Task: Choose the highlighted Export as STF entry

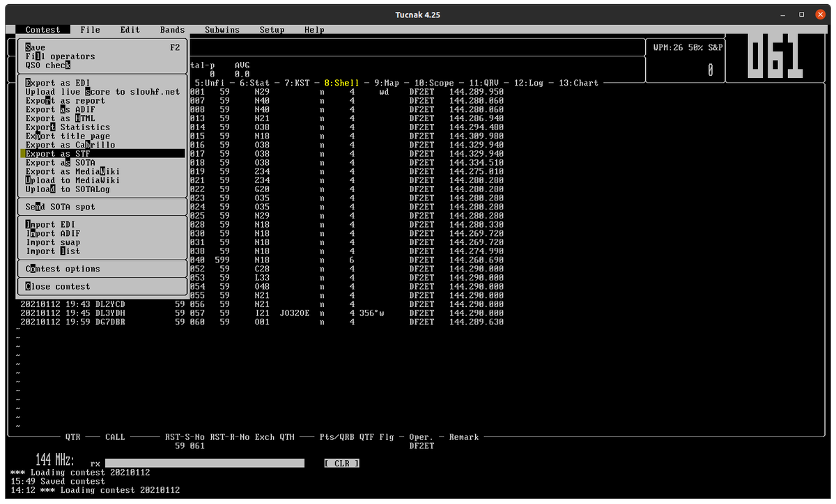Action: click(x=103, y=154)
